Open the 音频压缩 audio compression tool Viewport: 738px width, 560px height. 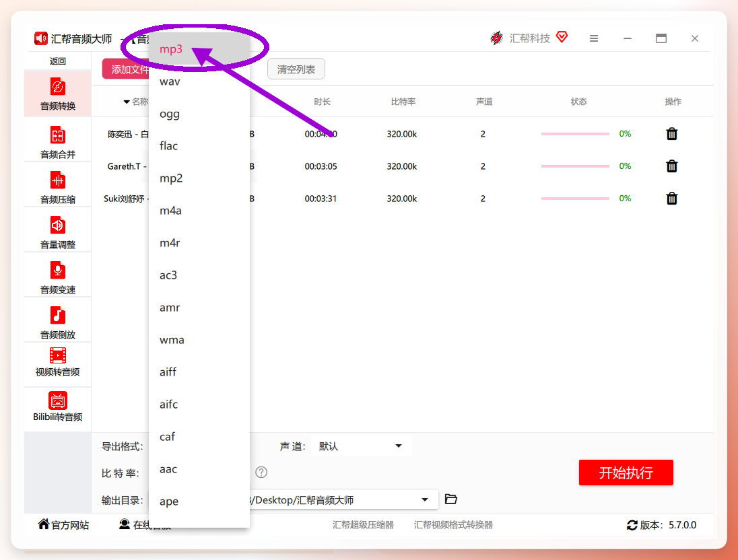coord(57,187)
